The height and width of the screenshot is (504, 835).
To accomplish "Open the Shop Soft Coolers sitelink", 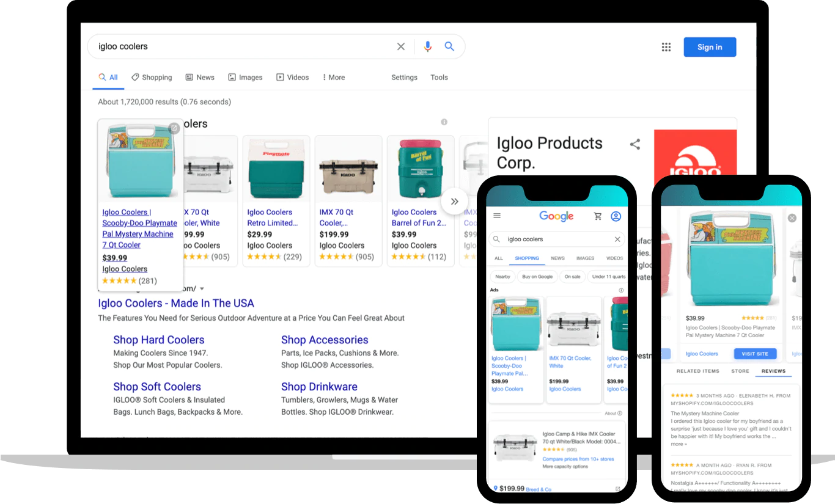I will tap(157, 387).
